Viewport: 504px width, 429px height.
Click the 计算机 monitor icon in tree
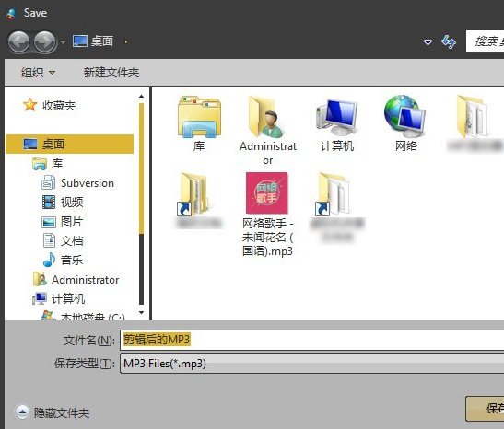coord(40,298)
